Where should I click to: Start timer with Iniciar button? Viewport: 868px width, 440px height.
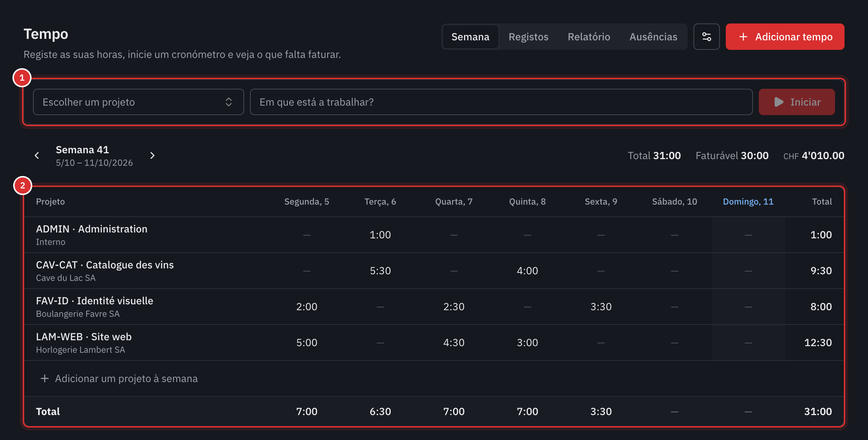pyautogui.click(x=797, y=102)
